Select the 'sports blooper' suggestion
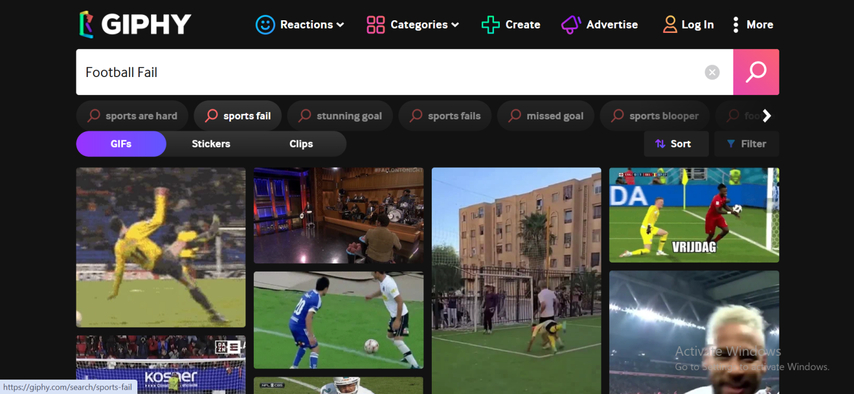The height and width of the screenshot is (394, 854). click(x=655, y=116)
